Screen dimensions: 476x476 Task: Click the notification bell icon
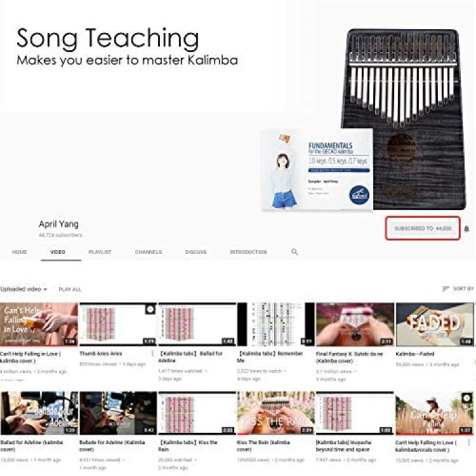(x=466, y=228)
